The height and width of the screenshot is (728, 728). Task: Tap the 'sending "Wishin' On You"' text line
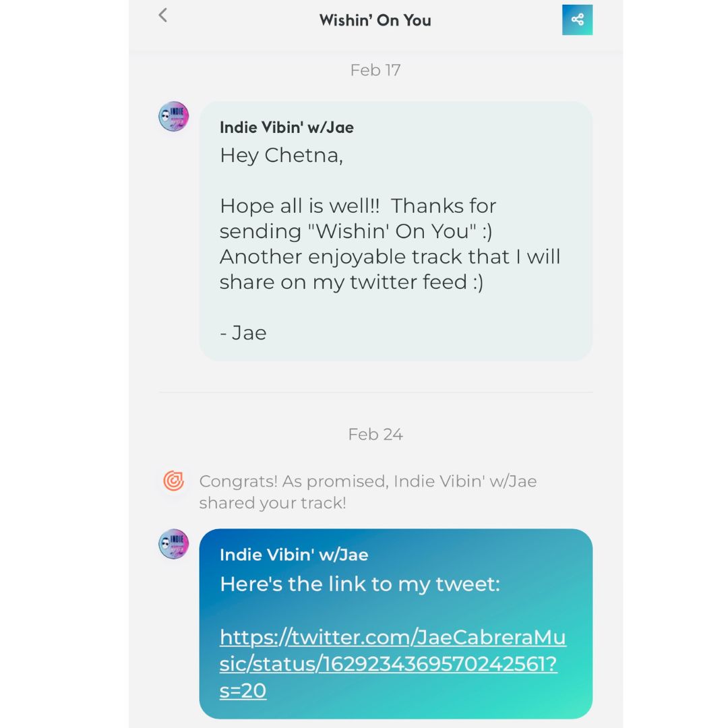356,231
